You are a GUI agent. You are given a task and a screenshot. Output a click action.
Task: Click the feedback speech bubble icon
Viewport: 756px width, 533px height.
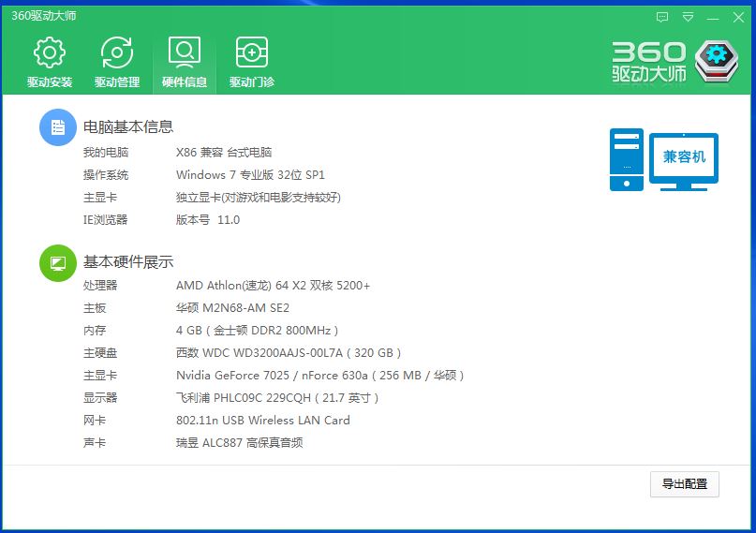[x=662, y=17]
